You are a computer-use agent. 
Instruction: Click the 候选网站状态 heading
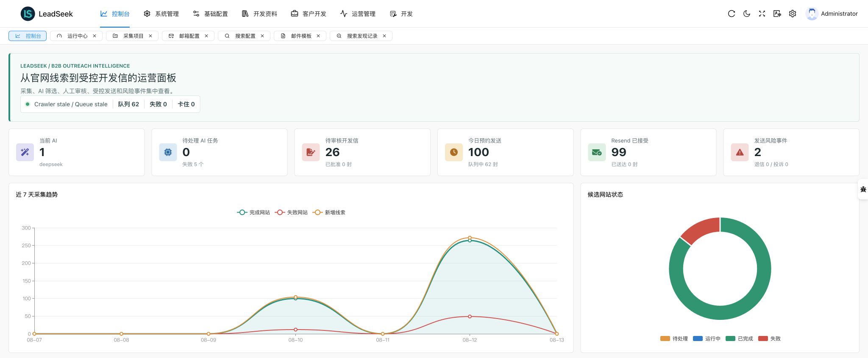click(605, 195)
